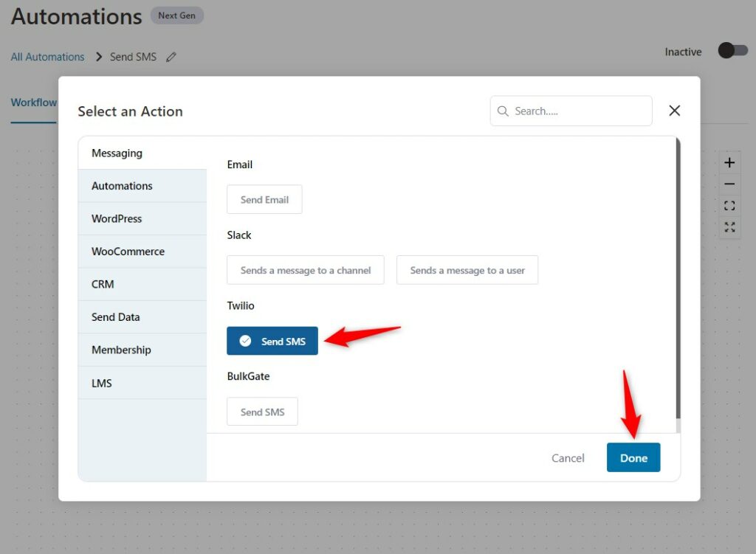Click the BulkGate section heading
Viewport: 756px width, 554px height.
[248, 376]
